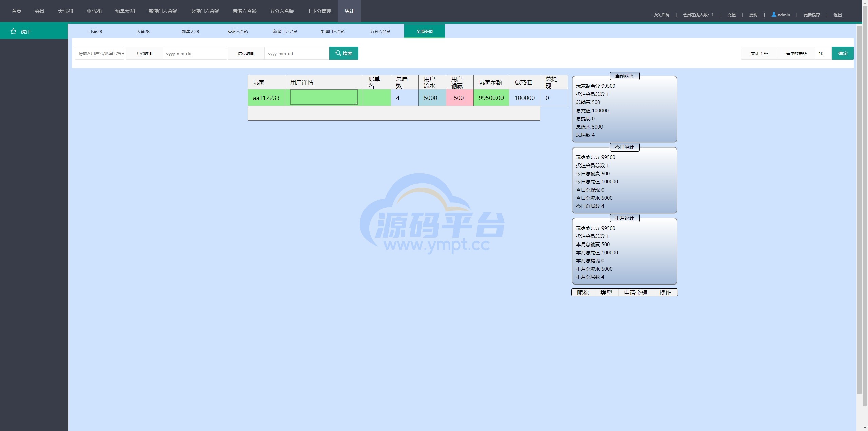Click the admin user profile icon
The width and height of the screenshot is (868, 431).
coord(774,14)
